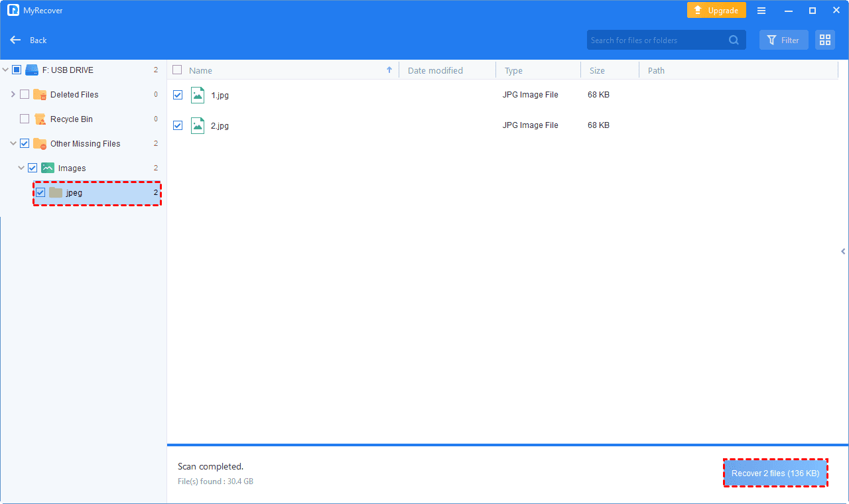Click the 68 KB size of 2.jpg
Image resolution: width=849 pixels, height=504 pixels.
pyautogui.click(x=598, y=125)
